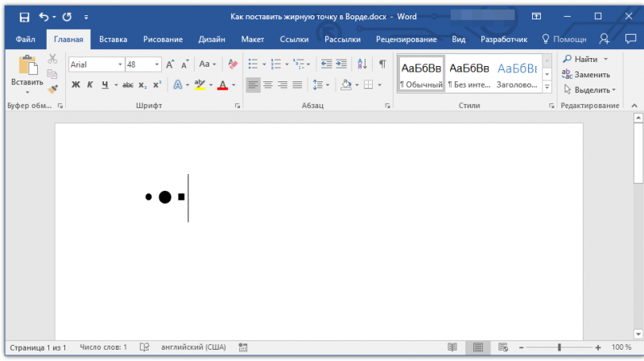Switch to the Рисование tab
Viewport: 644px width, 361px height.
163,39
